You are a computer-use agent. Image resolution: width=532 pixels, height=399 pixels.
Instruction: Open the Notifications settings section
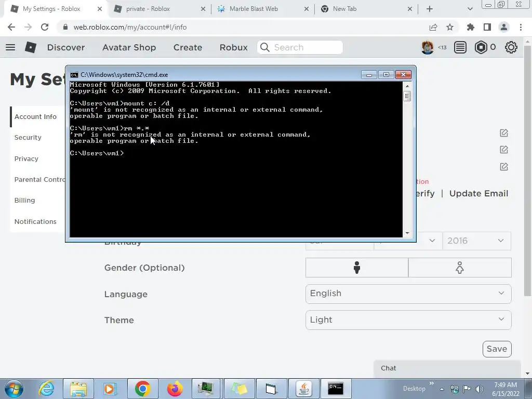point(35,221)
